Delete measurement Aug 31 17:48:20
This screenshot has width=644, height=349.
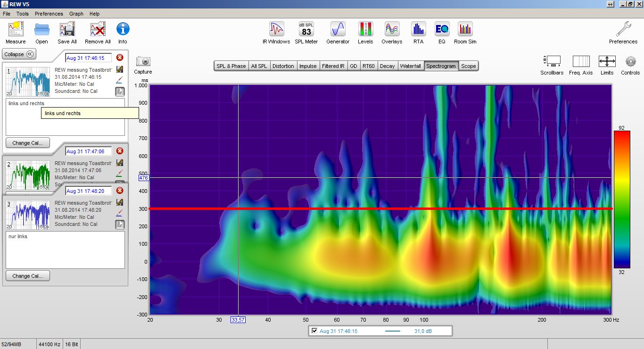point(120,191)
